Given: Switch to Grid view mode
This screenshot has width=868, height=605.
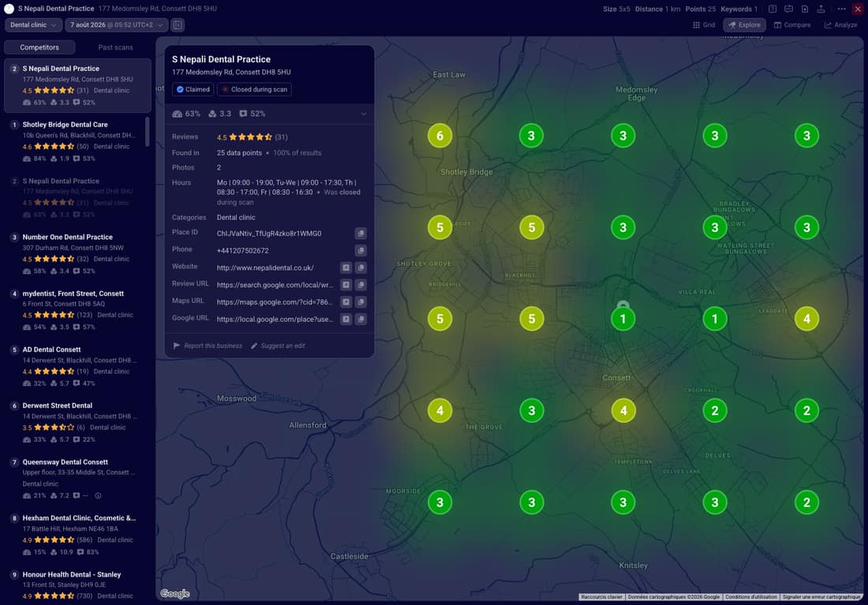Looking at the screenshot, I should point(704,25).
